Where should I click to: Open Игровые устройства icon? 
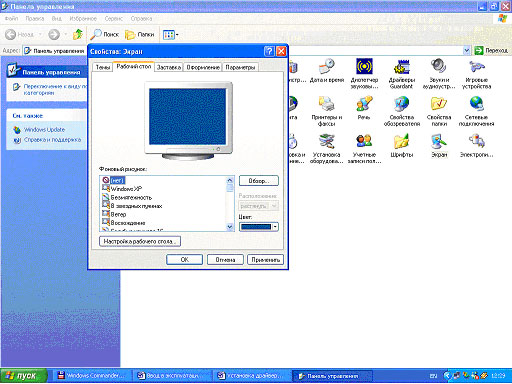coord(476,74)
